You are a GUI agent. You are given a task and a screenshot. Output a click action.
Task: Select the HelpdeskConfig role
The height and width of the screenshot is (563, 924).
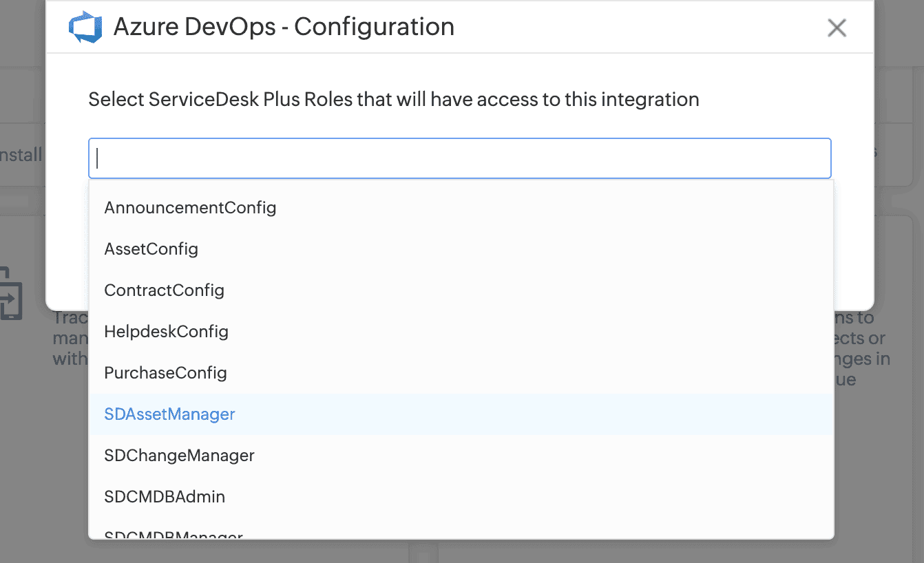coord(166,331)
